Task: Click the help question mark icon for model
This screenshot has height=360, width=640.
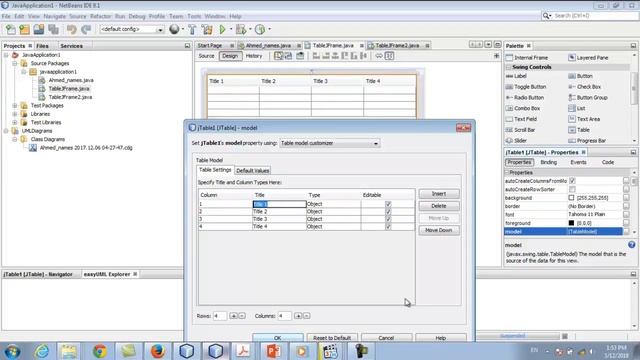Action: coord(631,244)
